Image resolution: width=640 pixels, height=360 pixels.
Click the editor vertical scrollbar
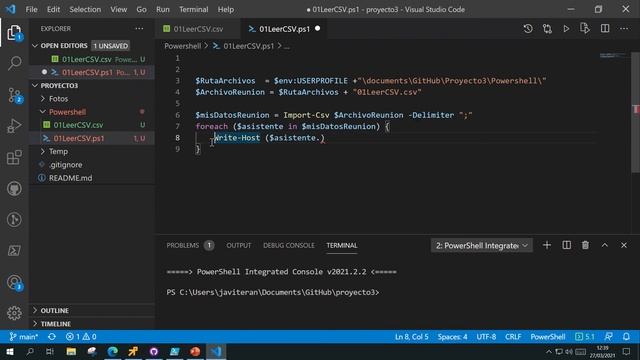635,113
